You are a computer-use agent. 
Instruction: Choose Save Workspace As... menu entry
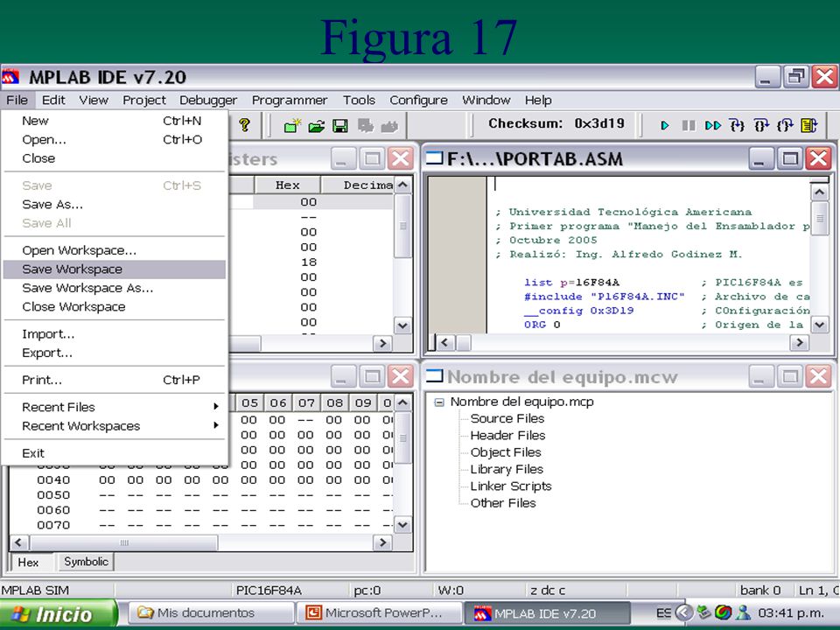coord(114,288)
